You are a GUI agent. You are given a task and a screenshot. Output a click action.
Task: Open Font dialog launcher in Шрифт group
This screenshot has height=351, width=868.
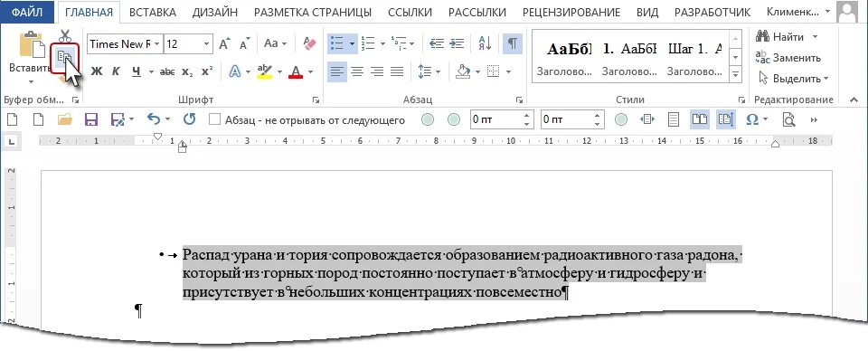316,100
